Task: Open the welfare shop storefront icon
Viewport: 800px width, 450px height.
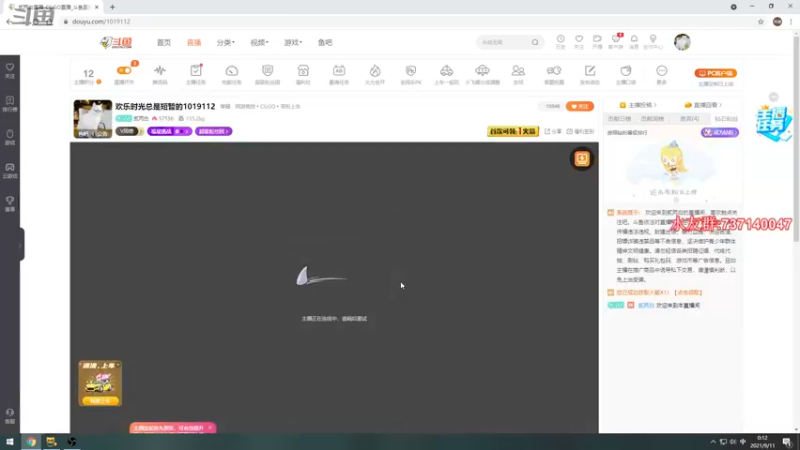Action: 303,73
